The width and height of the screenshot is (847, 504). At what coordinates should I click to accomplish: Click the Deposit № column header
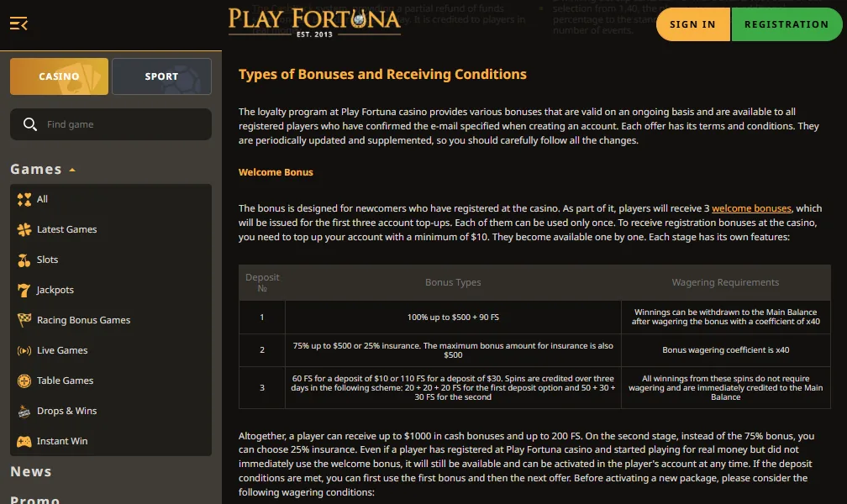click(262, 282)
